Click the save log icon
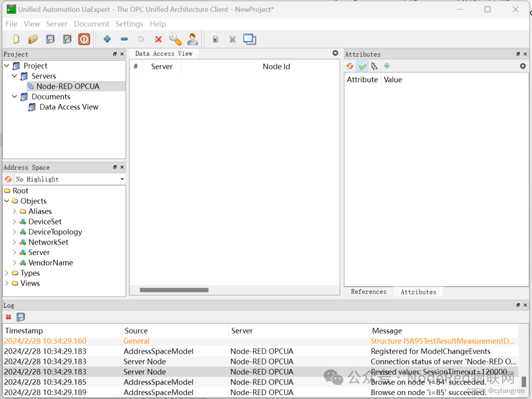 (21, 317)
